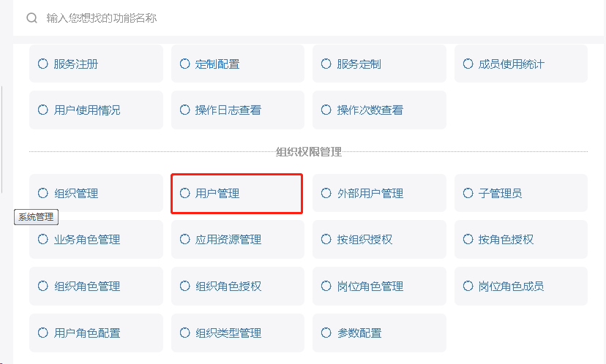Click the circle icon next to 组织管理
Image resolution: width=606 pixels, height=364 pixels.
pyautogui.click(x=43, y=193)
